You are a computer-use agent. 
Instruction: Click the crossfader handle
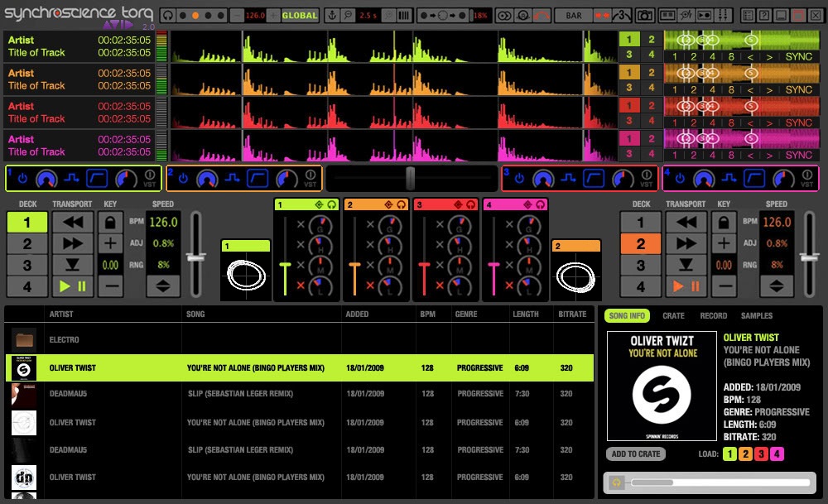click(x=411, y=178)
